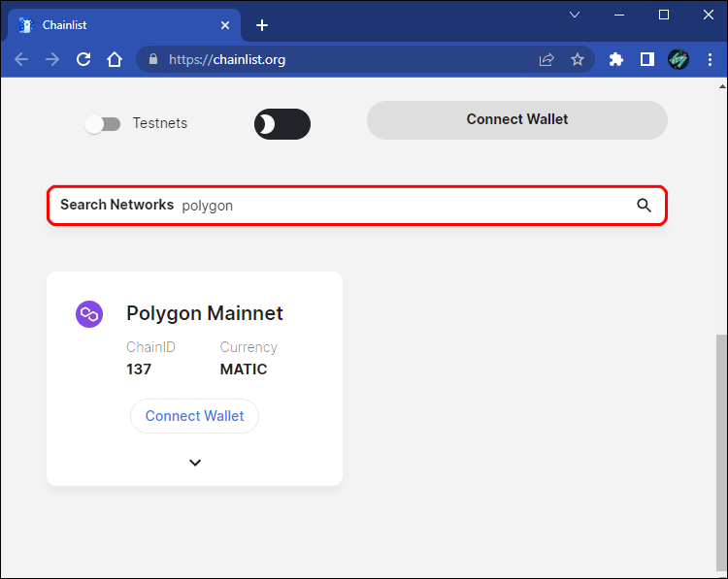This screenshot has height=579, width=728.
Task: Open the tab search chevron
Action: tap(575, 15)
